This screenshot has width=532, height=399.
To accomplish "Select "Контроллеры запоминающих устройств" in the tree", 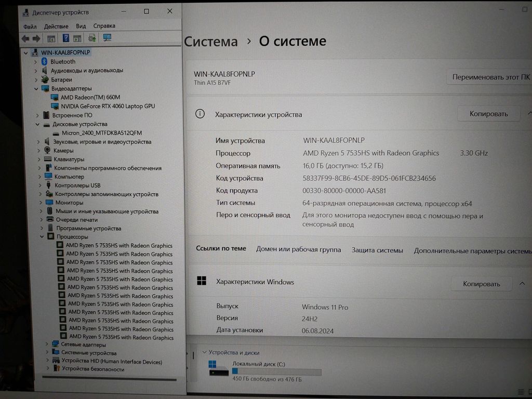I will point(107,194).
